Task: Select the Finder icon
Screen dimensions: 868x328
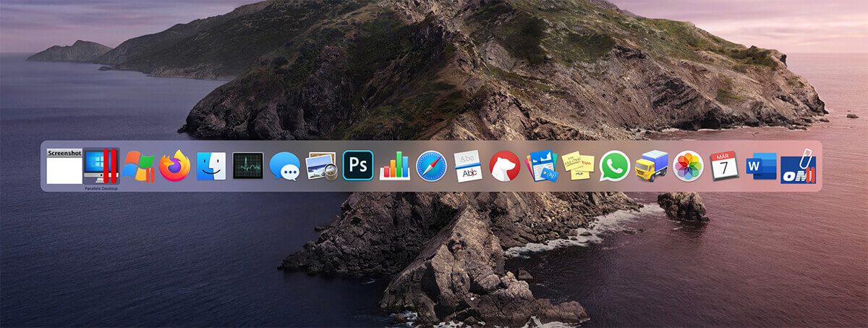Action: click(211, 166)
